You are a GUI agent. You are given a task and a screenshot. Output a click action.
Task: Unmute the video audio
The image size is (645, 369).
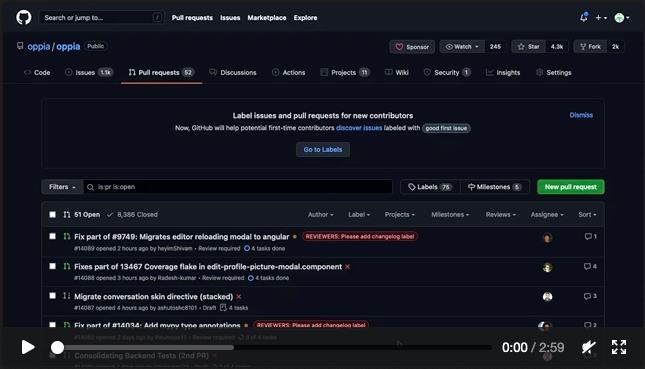tap(589, 347)
